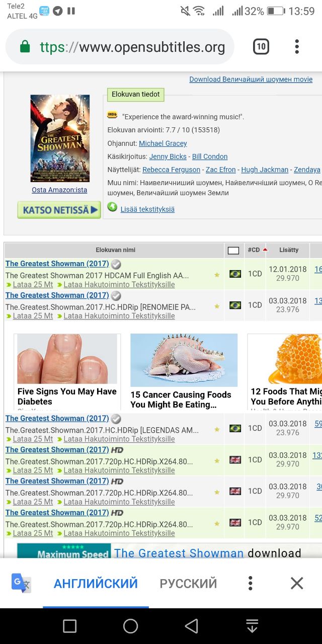Click the verified checkmark in RENOMEIE PA row

[x=116, y=296]
